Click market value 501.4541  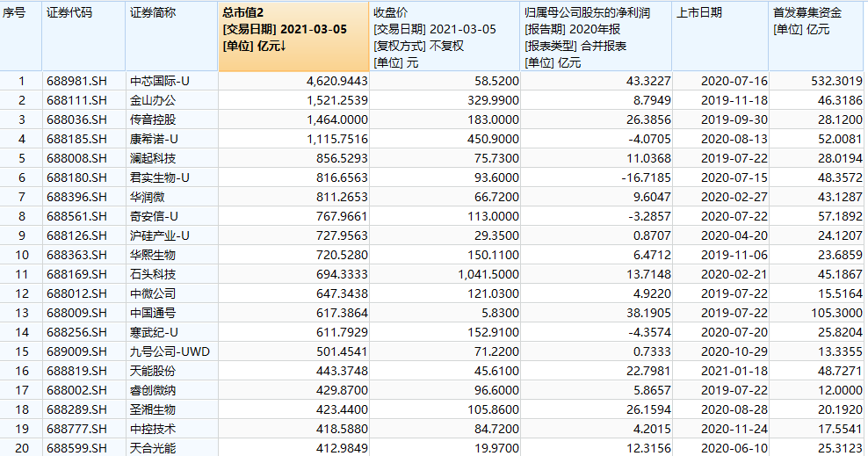coord(342,352)
